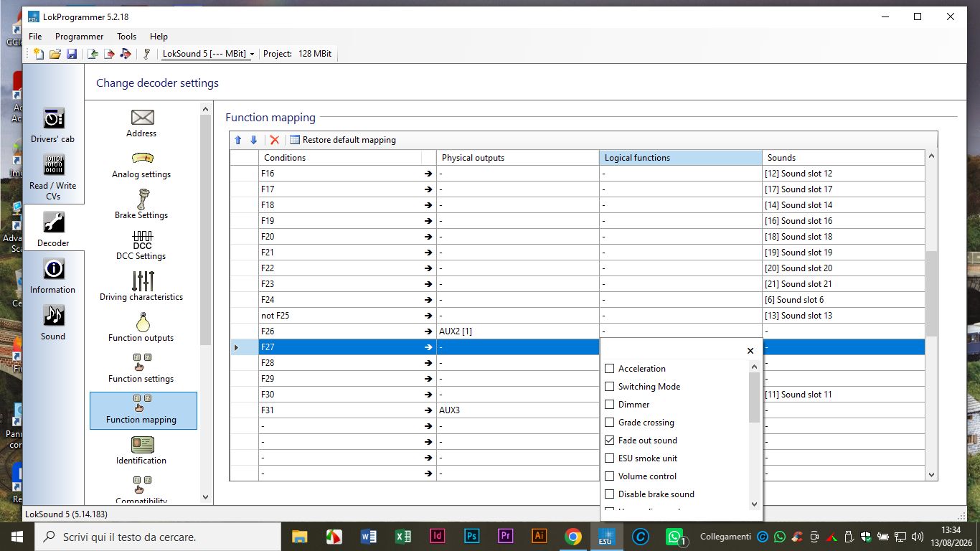Select Function mapping page

pos(143,410)
